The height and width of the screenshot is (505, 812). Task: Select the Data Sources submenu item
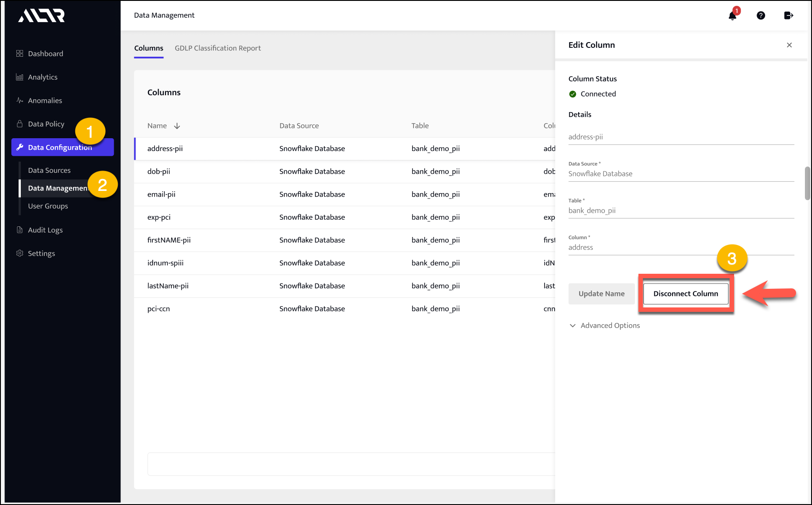49,171
